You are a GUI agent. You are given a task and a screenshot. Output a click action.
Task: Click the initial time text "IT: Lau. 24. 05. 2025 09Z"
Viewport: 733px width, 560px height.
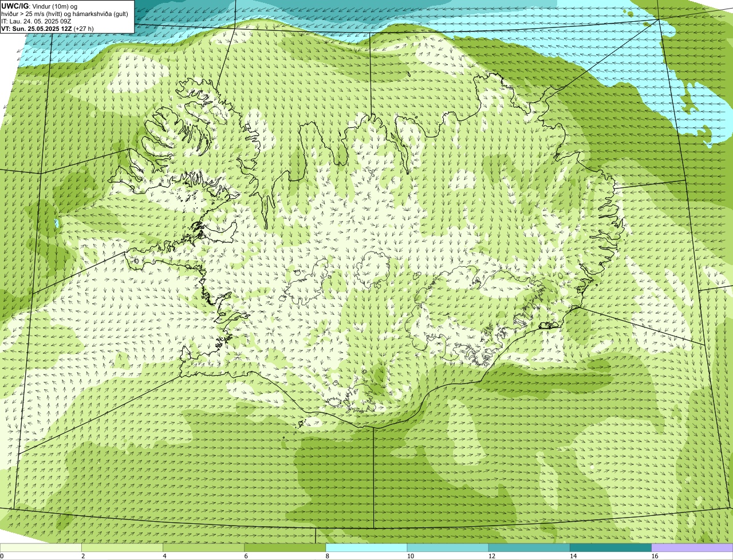[37, 21]
